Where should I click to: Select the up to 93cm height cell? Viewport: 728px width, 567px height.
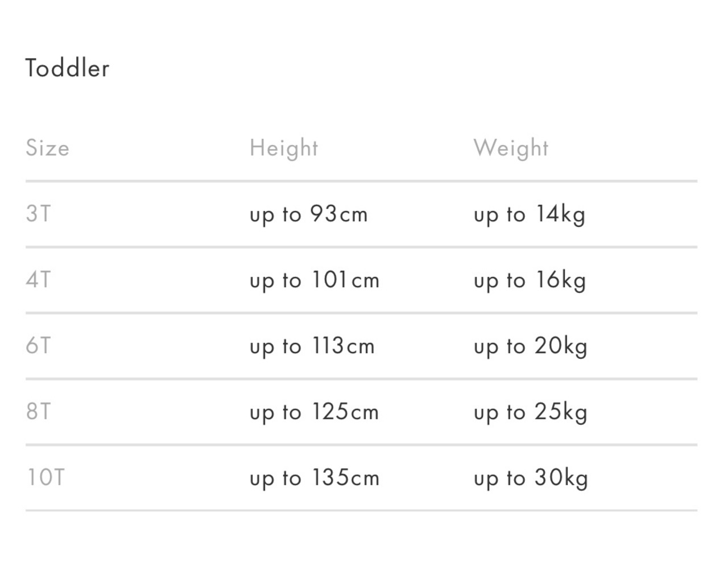308,215
